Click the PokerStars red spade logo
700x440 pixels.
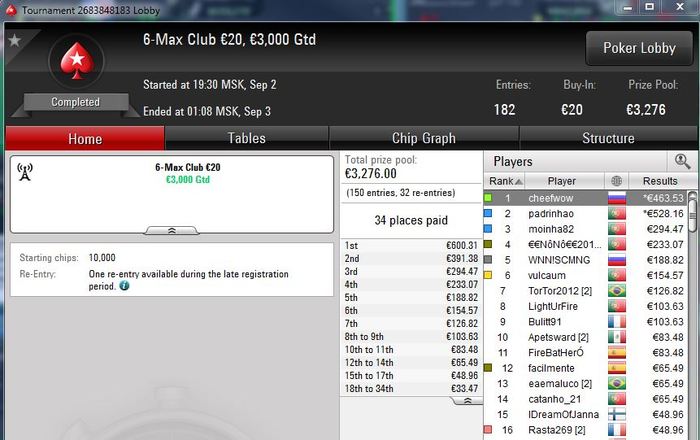point(76,61)
